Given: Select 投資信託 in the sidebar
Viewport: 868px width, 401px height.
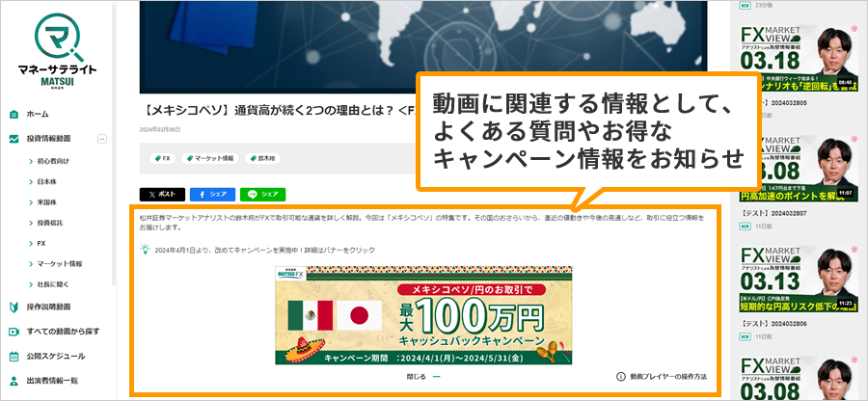Looking at the screenshot, I should coord(50,223).
